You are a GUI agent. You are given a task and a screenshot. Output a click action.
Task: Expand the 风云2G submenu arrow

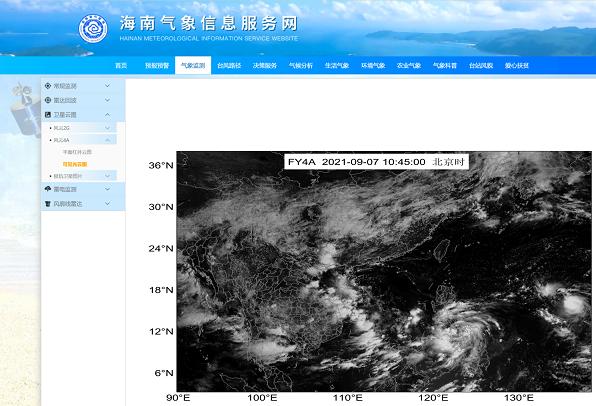(108, 128)
